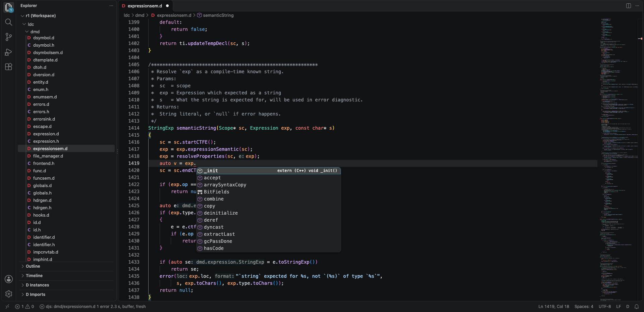This screenshot has height=312, width=644.
Task: Pick the BitFields suggestion
Action: pyautogui.click(x=269, y=192)
